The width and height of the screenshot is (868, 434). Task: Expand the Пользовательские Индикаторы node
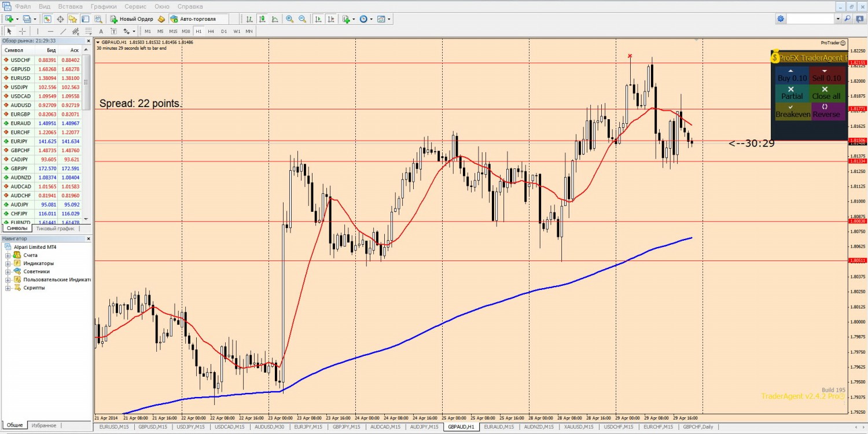pyautogui.click(x=8, y=279)
